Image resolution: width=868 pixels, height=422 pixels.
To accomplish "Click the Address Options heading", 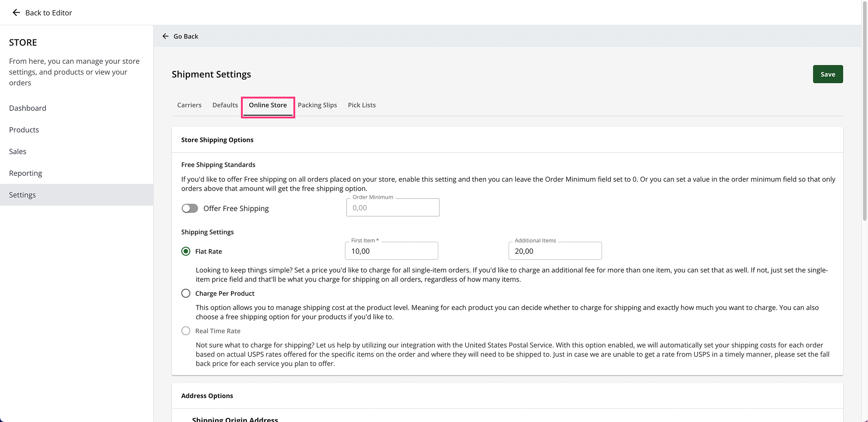I will click(x=207, y=396).
